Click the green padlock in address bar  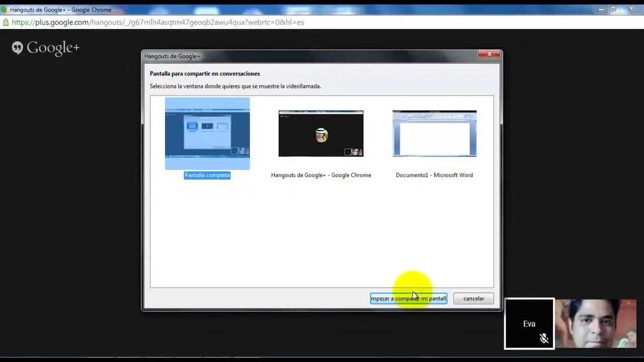6,22
